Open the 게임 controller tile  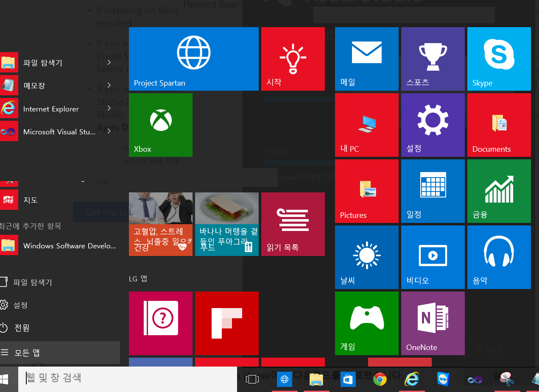[367, 323]
